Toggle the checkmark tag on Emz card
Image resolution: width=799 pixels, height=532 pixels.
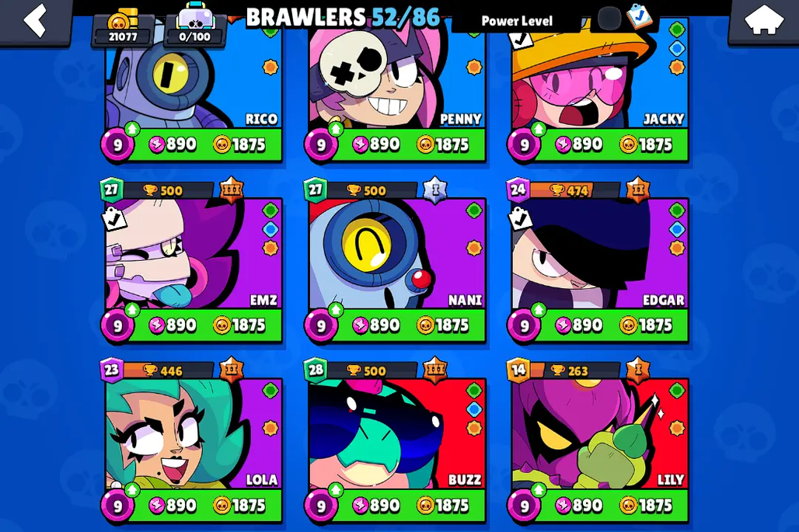114,219
